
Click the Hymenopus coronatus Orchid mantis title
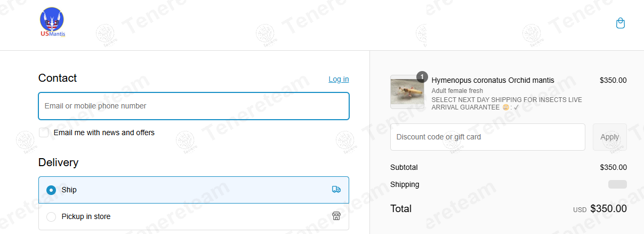click(493, 80)
